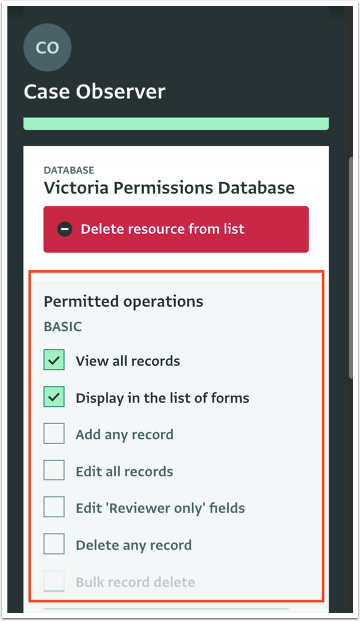Image resolution: width=360 pixels, height=621 pixels.
Task: Click the View all records label text
Action: tap(128, 361)
